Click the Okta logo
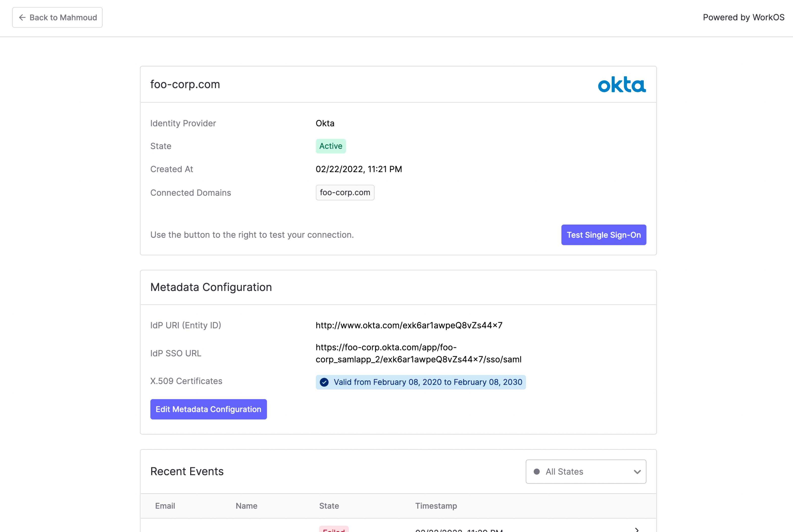This screenshot has width=793, height=532. click(622, 84)
